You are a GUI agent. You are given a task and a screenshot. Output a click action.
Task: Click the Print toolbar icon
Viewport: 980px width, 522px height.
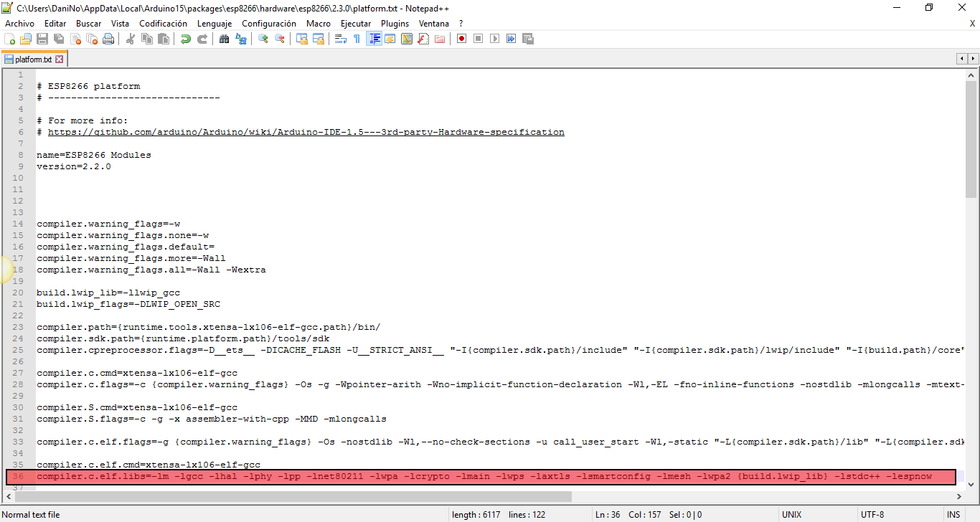point(108,39)
